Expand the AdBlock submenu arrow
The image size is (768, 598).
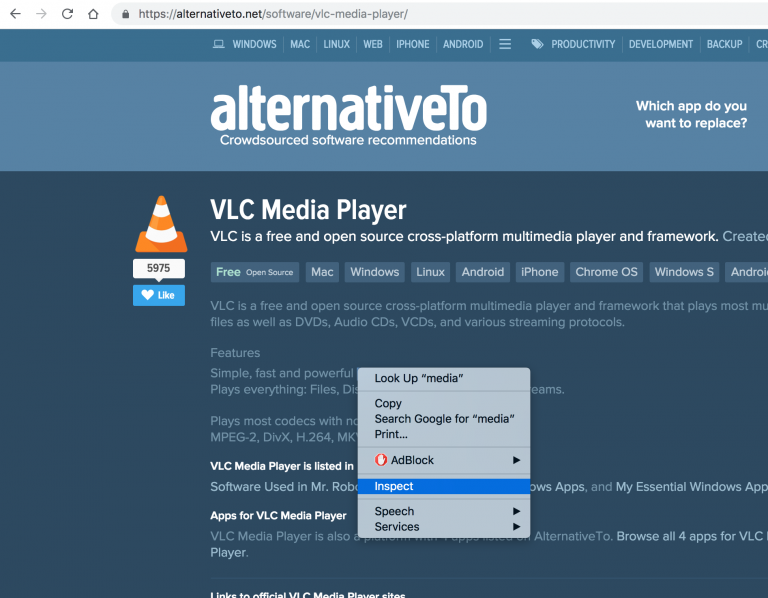pyautogui.click(x=516, y=460)
